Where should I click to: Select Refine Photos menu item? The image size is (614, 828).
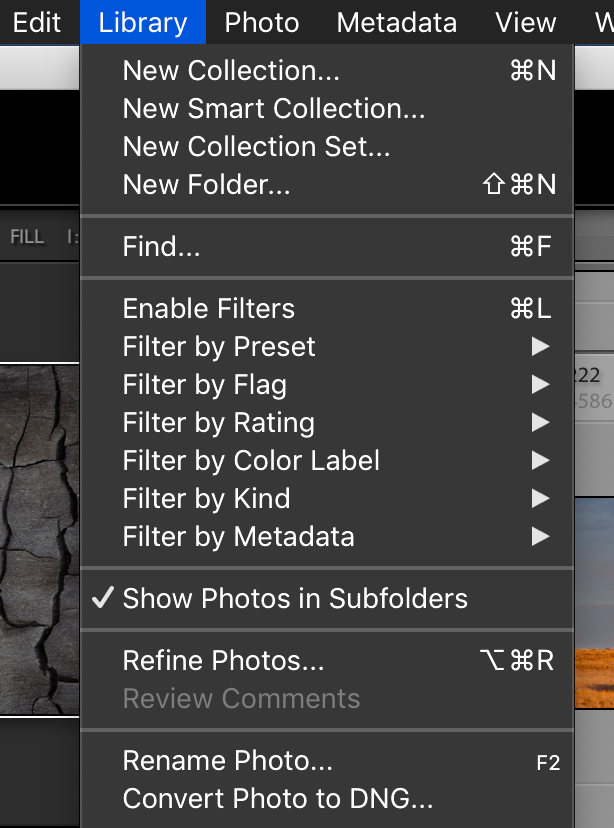tap(223, 661)
